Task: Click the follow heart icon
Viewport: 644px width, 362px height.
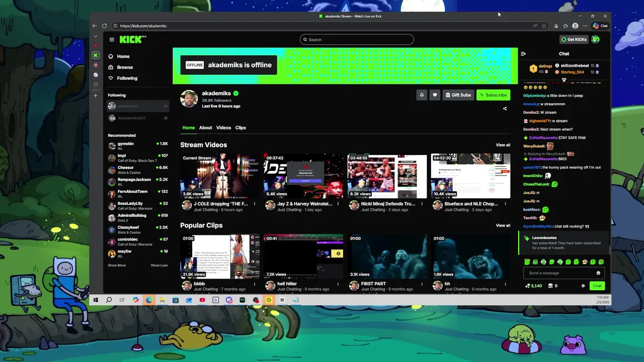Action: tap(435, 95)
